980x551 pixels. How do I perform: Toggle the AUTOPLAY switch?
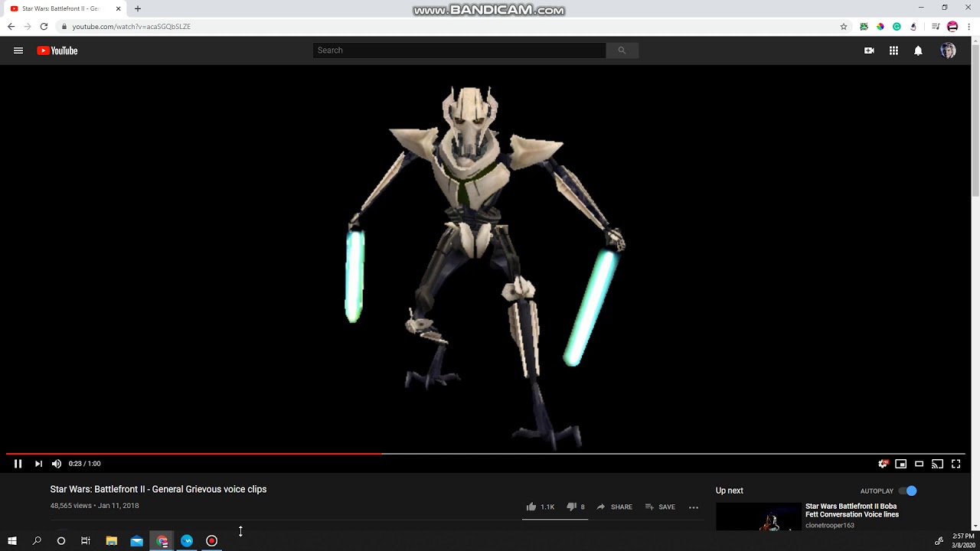pyautogui.click(x=907, y=491)
